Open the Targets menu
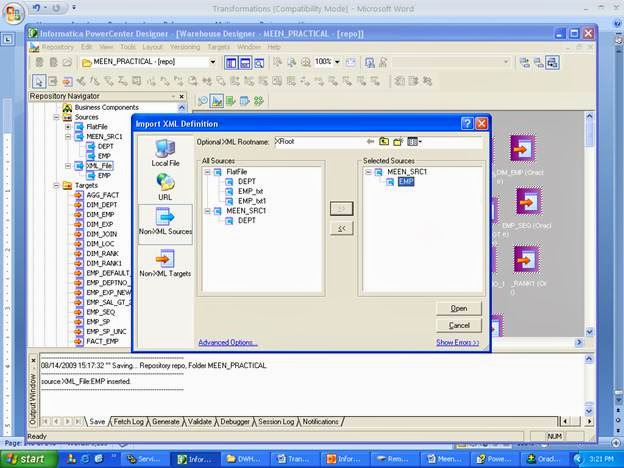This screenshot has width=624, height=468. (218, 47)
